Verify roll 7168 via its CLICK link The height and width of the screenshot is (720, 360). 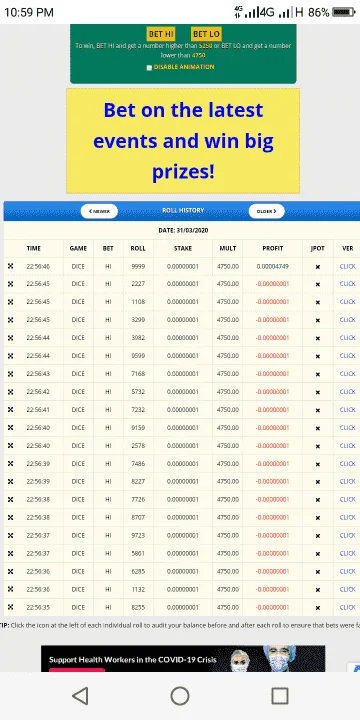click(348, 374)
